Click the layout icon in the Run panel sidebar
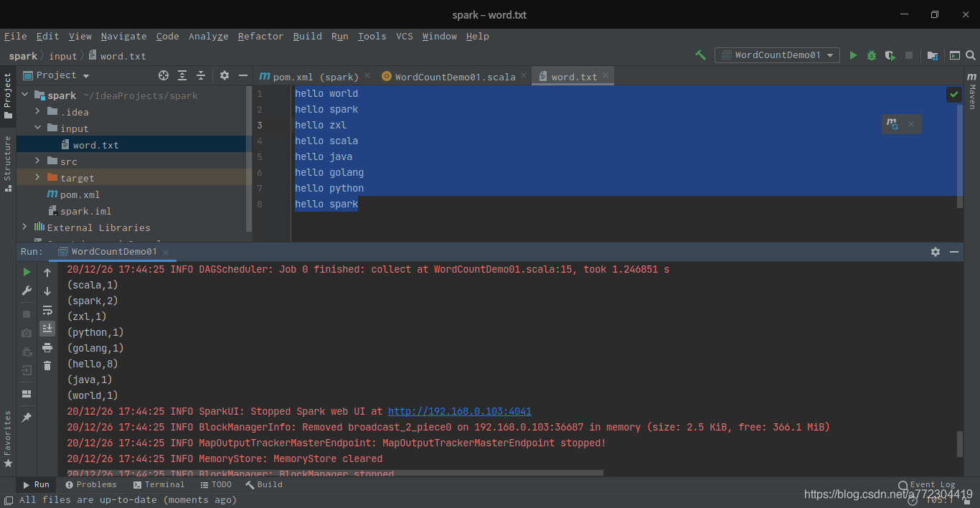The height and width of the screenshot is (508, 980). [x=27, y=394]
